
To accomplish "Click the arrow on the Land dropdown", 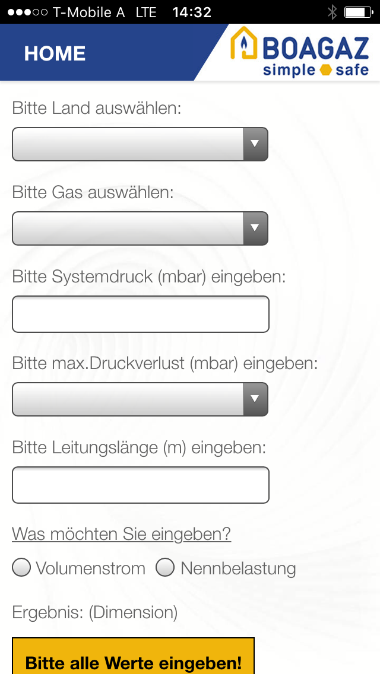I will coord(255,144).
